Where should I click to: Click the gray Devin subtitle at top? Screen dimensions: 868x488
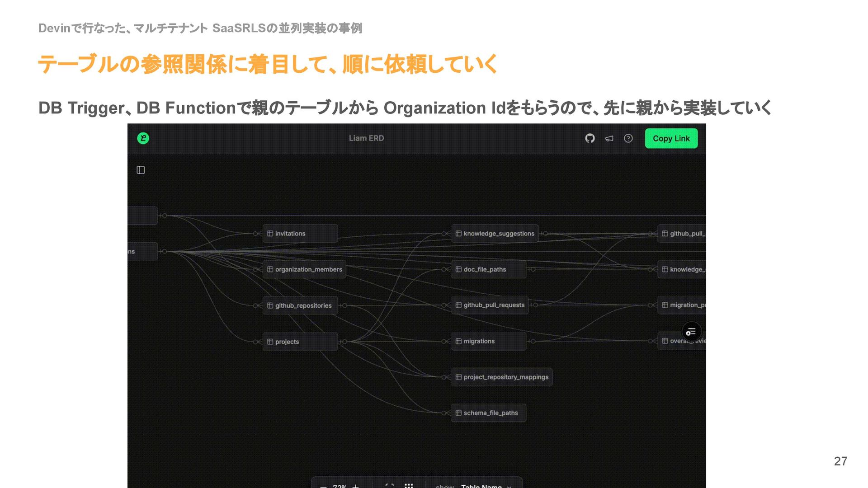(x=200, y=28)
